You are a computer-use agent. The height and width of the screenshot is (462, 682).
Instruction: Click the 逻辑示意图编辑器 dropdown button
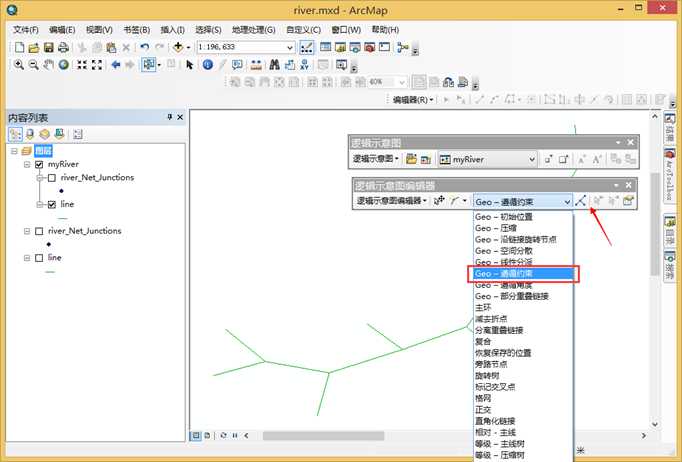pyautogui.click(x=390, y=201)
